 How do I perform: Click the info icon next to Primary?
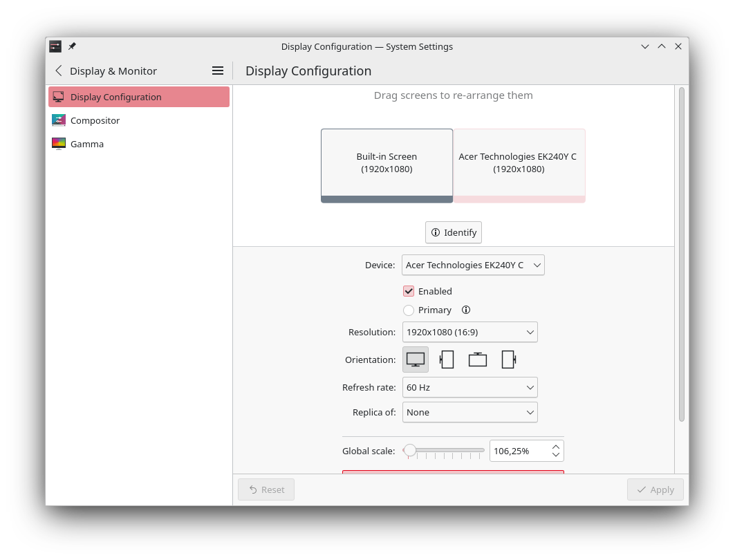point(466,310)
